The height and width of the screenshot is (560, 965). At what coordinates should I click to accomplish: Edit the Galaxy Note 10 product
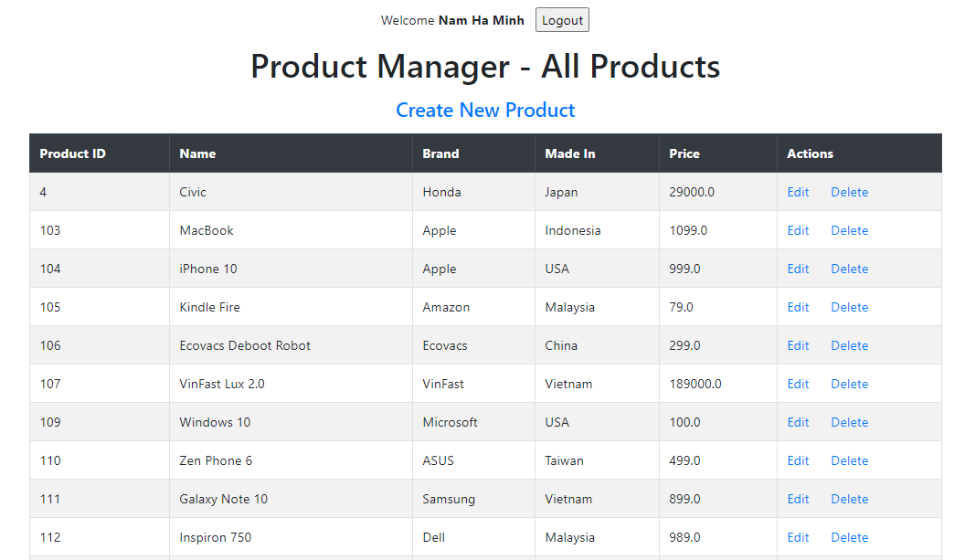click(x=798, y=499)
